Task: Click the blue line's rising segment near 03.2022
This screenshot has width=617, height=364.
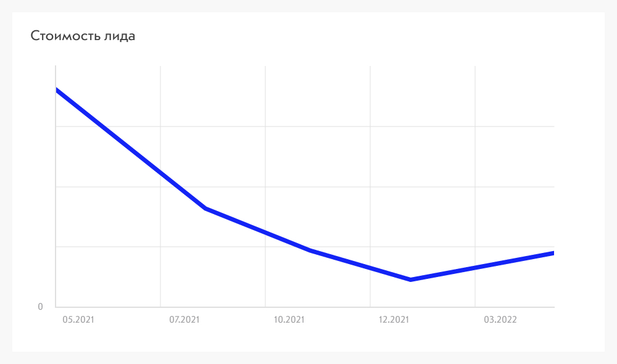Action: [x=482, y=267]
